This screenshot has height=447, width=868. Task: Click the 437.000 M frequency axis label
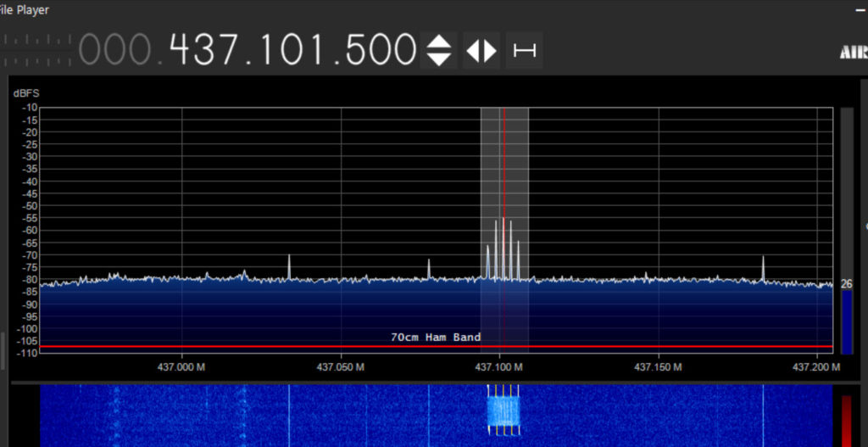click(x=181, y=367)
